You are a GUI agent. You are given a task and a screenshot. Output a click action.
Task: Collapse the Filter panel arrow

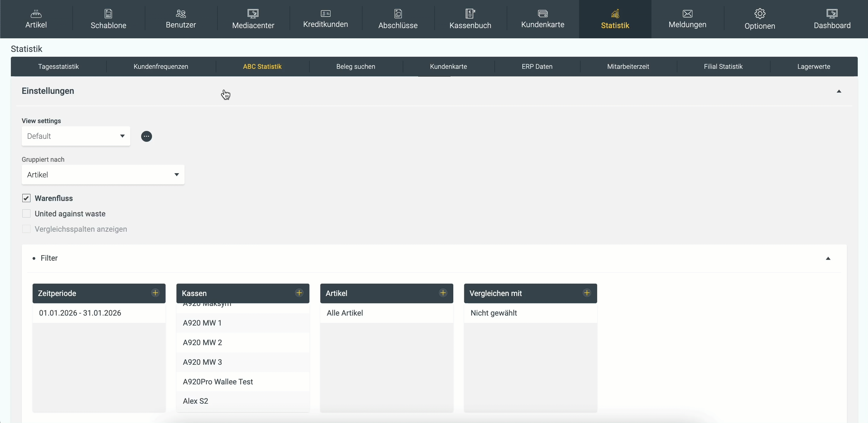[828, 259]
